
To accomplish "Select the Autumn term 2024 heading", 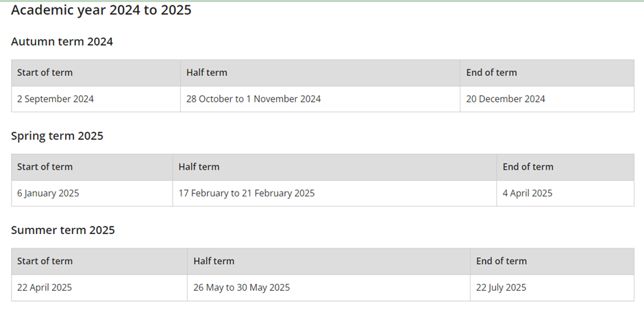I will point(62,42).
